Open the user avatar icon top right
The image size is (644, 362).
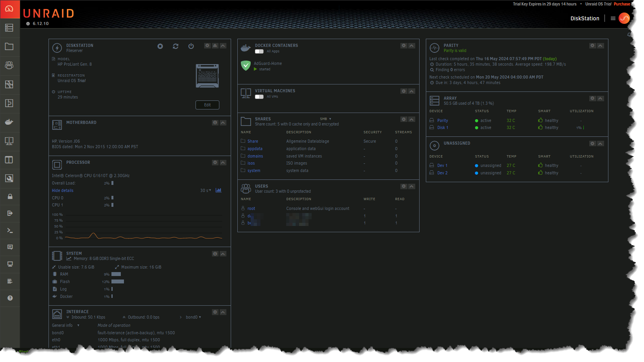624,18
